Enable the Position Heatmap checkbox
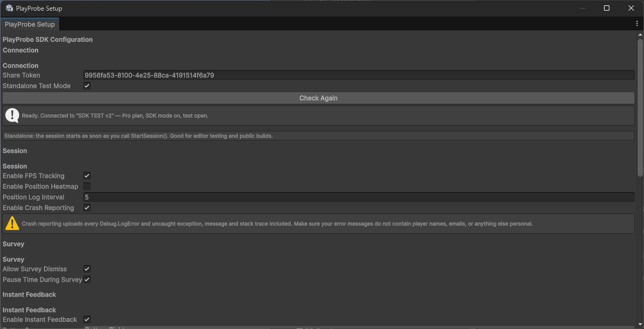 tap(87, 186)
